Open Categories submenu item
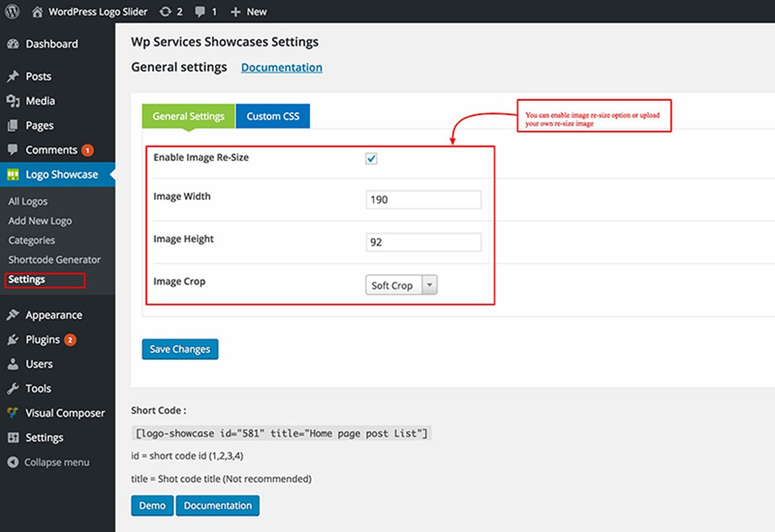 32,240
